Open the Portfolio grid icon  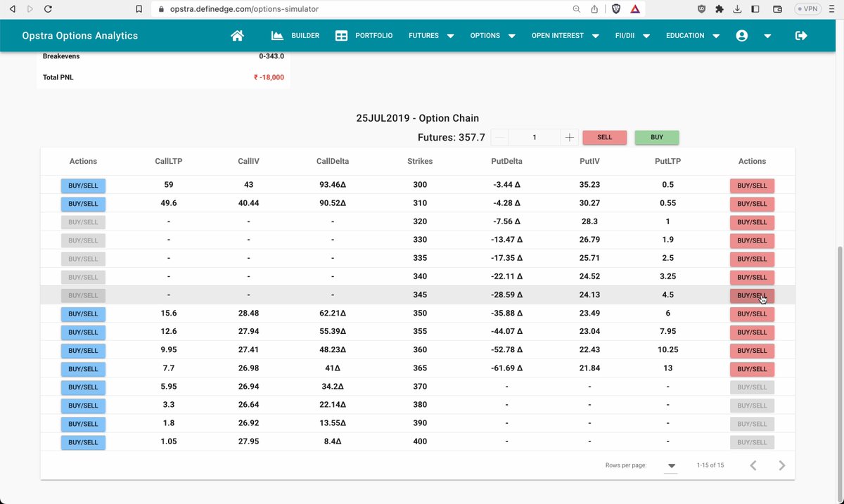click(341, 35)
